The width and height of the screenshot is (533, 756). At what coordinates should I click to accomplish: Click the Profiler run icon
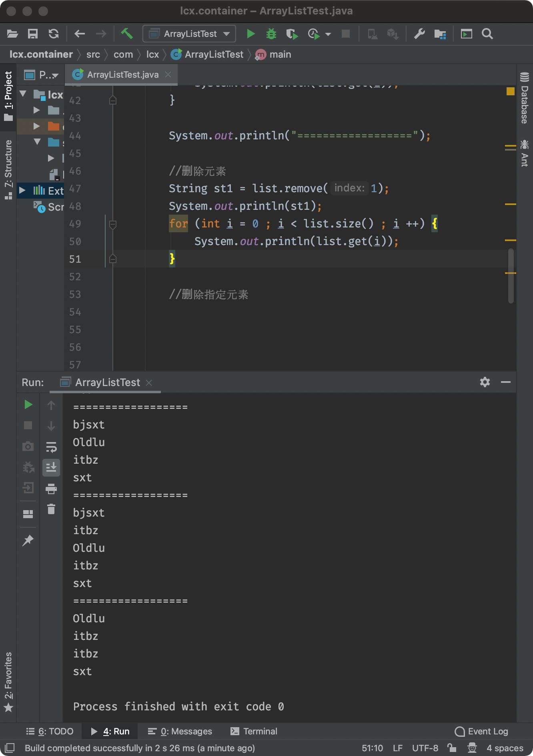(x=314, y=34)
